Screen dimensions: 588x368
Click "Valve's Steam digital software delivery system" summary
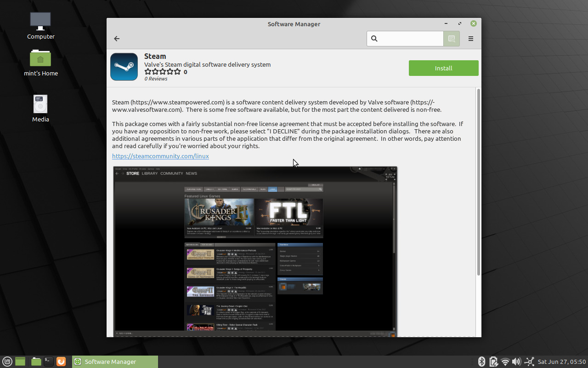coord(207,64)
